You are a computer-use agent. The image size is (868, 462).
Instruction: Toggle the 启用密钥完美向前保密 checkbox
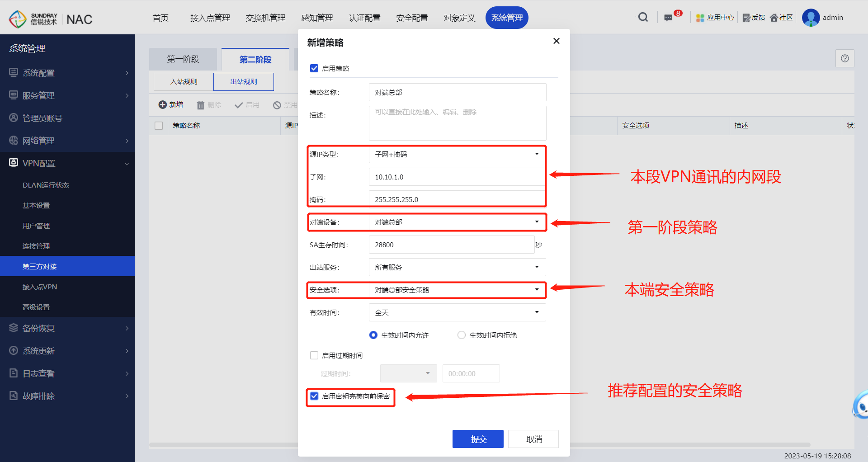tap(314, 396)
